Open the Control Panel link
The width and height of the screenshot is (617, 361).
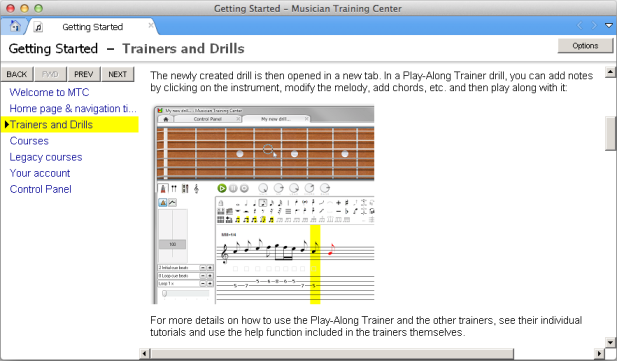click(41, 189)
